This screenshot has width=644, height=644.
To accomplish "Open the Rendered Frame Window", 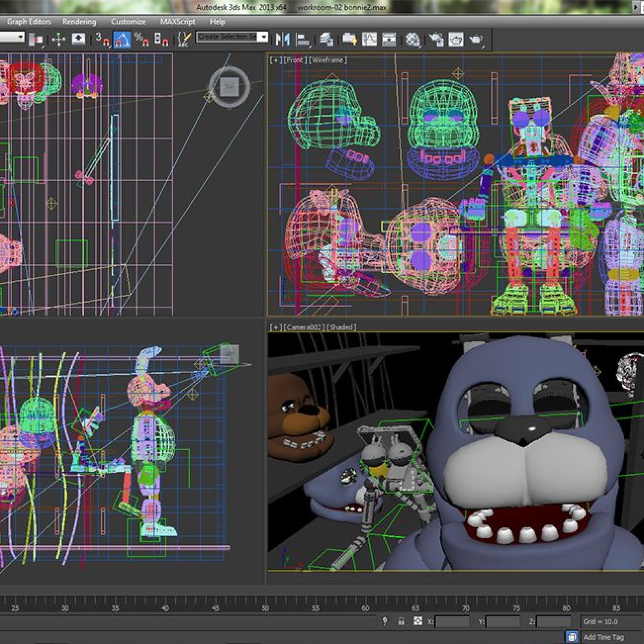I will pyautogui.click(x=456, y=39).
